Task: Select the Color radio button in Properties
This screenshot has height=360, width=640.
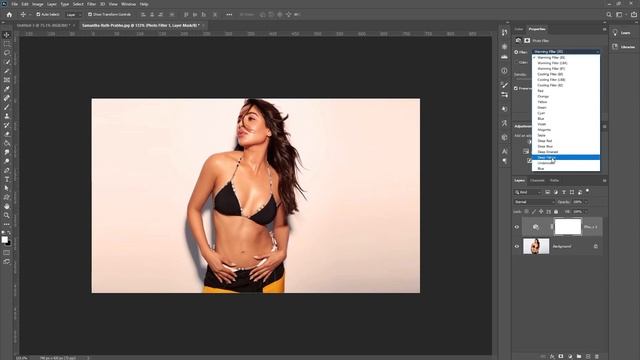Action: pyautogui.click(x=516, y=62)
